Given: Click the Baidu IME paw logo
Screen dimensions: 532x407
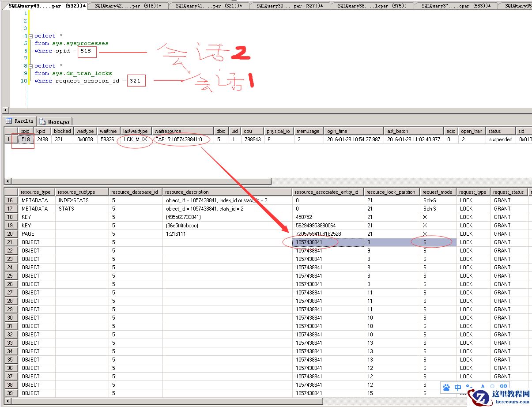Looking at the screenshot, I should tap(447, 387).
